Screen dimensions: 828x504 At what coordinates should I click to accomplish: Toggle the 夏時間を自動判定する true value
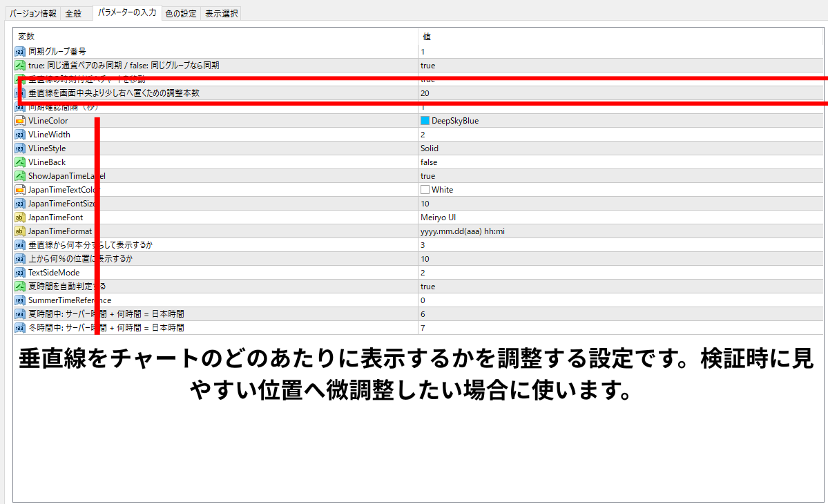point(428,287)
